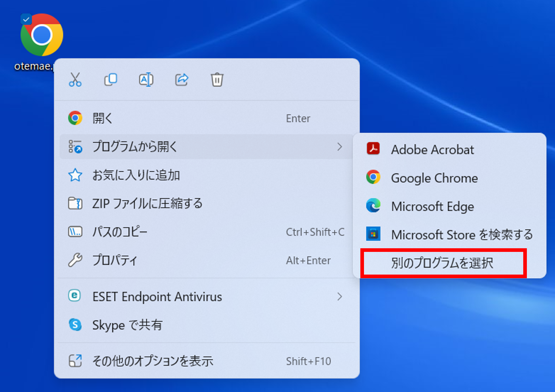Click the Ctrl+Shift+C shortcut text
The image size is (555, 392).
tap(315, 232)
